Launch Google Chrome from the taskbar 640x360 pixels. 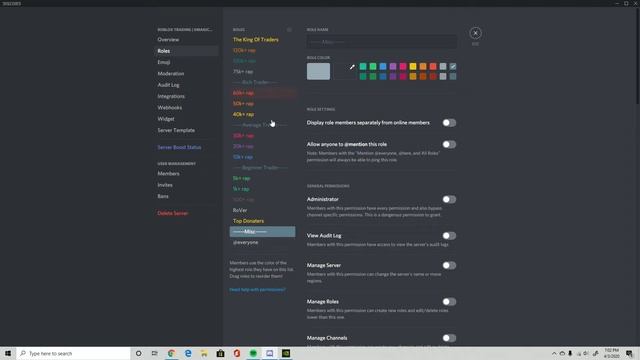tap(171, 353)
